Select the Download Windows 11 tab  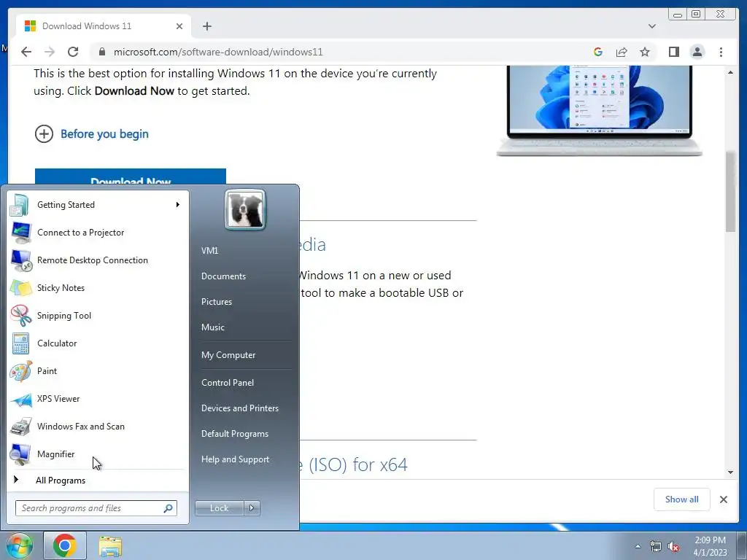point(104,26)
